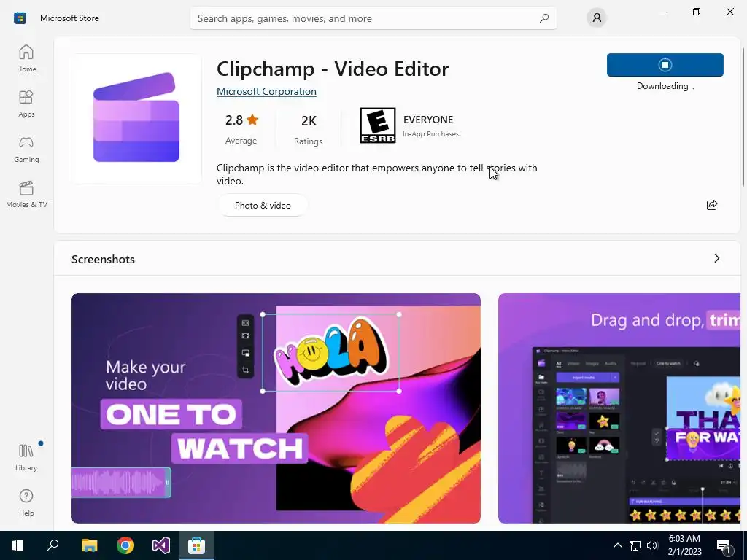Open the Apps section in sidebar
747x560 pixels.
26,104
